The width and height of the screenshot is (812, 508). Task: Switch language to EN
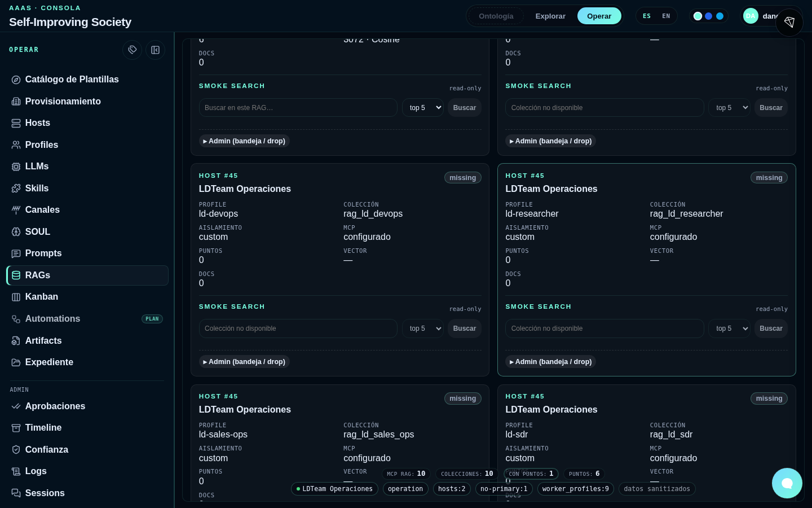tap(666, 16)
